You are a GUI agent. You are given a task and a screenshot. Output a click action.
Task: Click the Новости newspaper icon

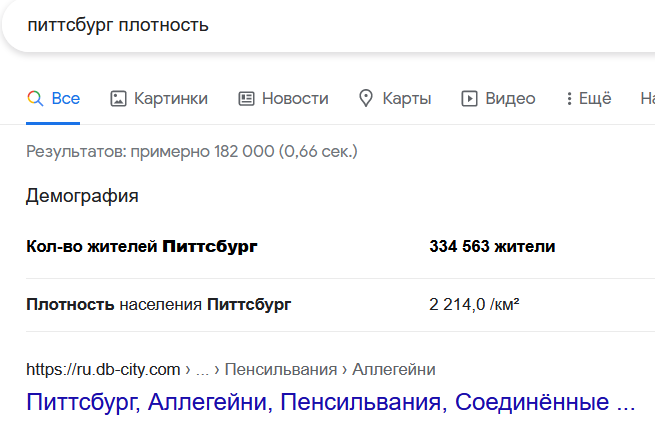coord(246,99)
